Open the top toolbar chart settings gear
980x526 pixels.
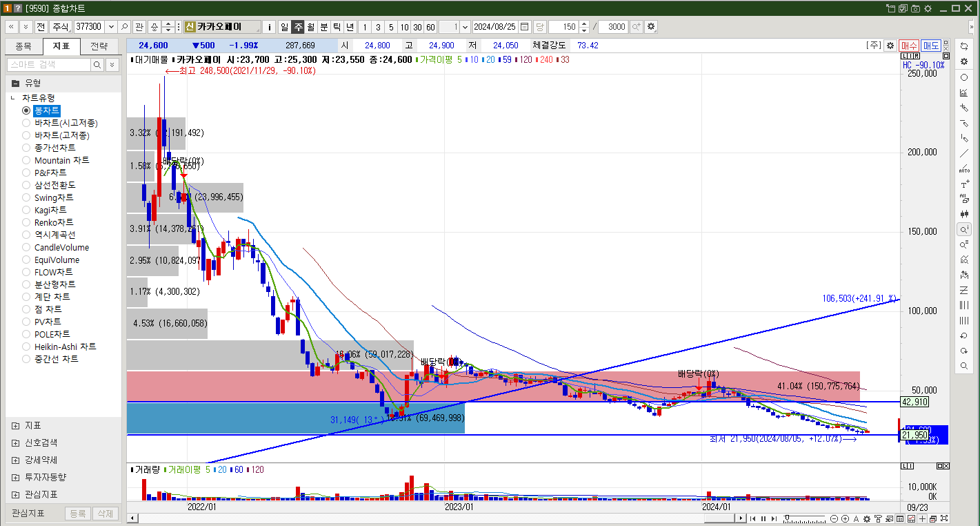click(x=651, y=27)
